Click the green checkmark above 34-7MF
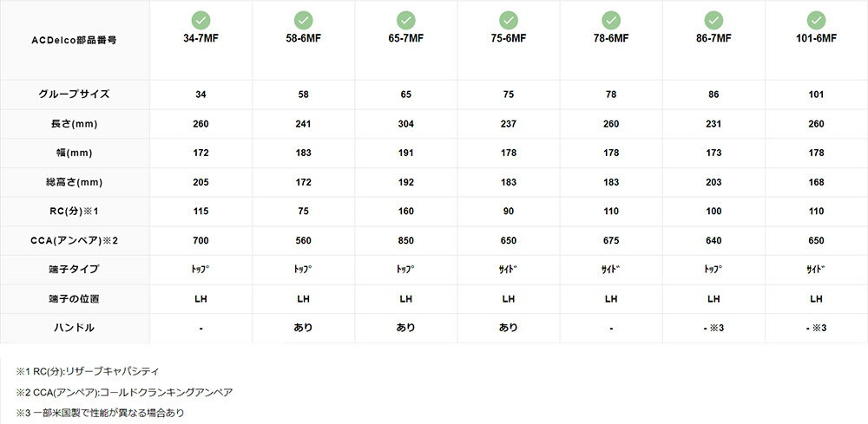Viewport: 868px width, 424px height. coord(201,19)
